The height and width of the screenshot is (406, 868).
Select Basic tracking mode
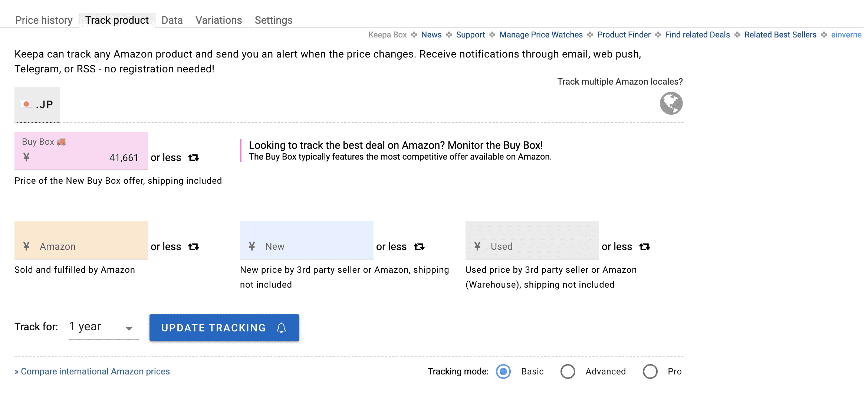coord(503,371)
